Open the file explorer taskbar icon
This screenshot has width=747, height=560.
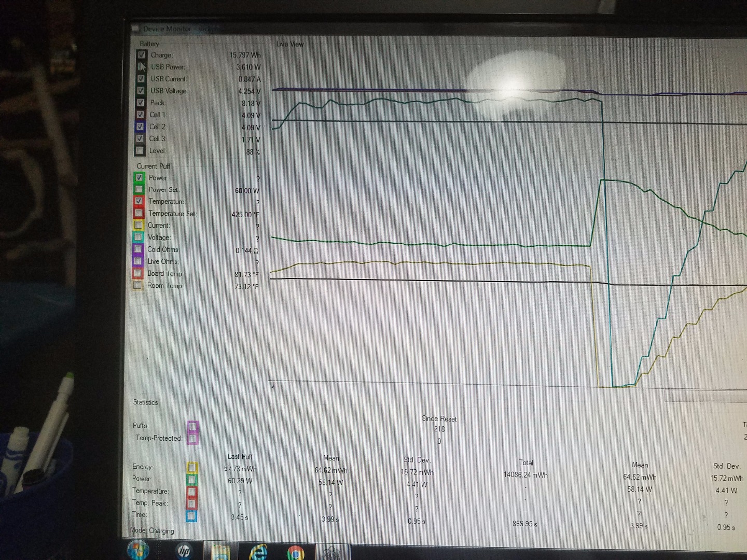point(221,552)
